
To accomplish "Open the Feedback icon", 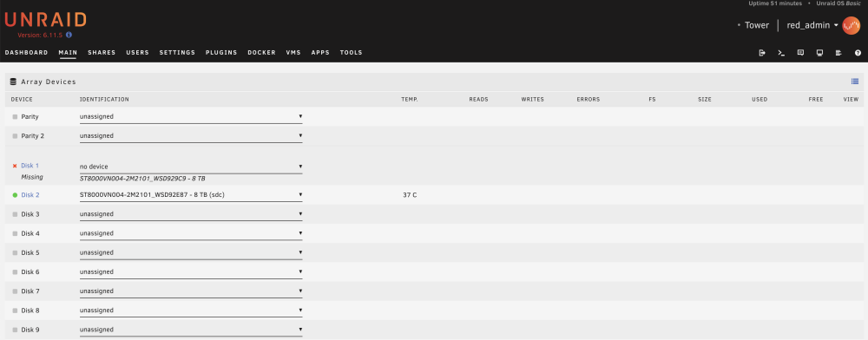I will point(800,53).
